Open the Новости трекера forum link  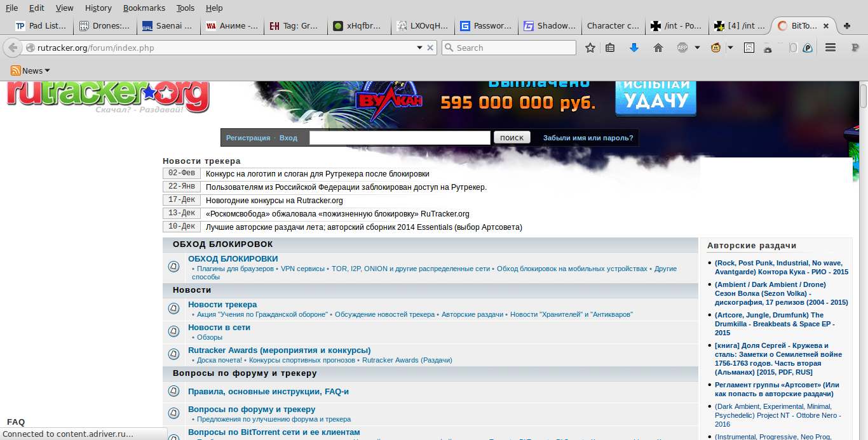click(222, 305)
